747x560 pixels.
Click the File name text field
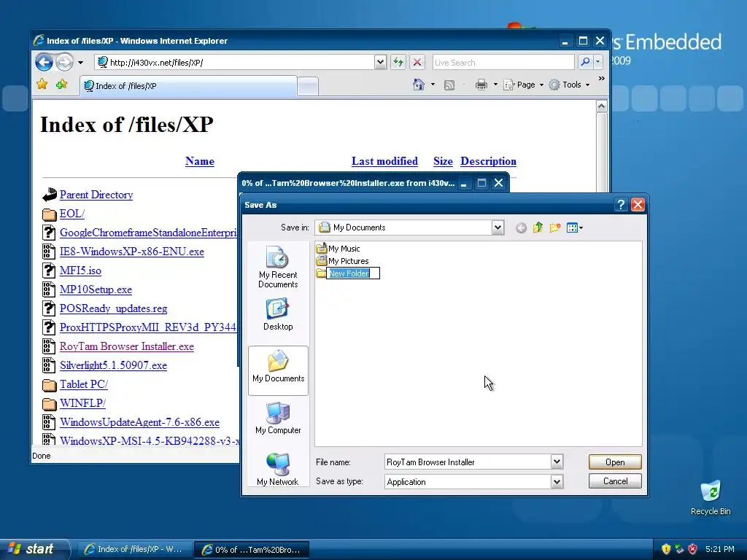[468, 462]
